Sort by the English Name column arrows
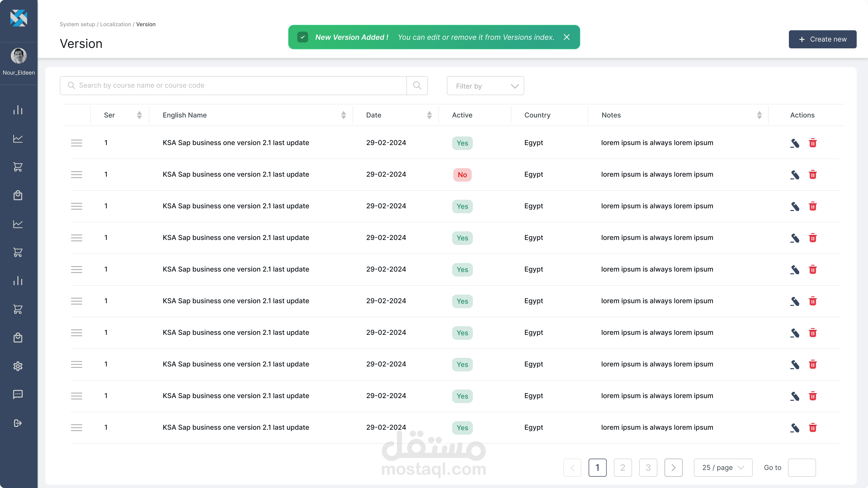868x488 pixels. pos(343,115)
